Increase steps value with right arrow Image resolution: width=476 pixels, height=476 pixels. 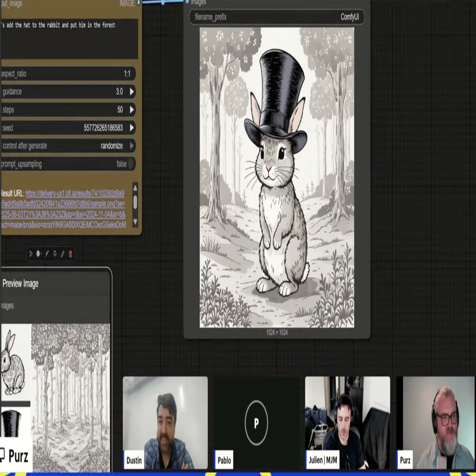point(132,110)
